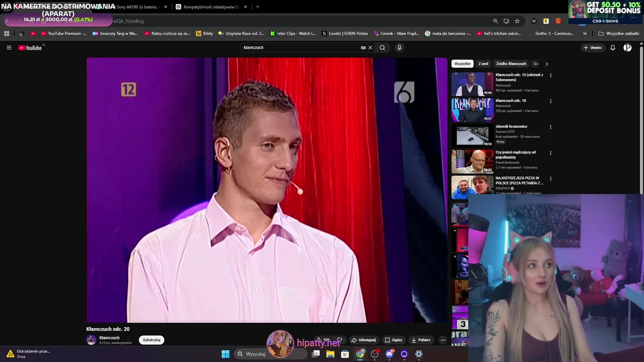Viewport: 644px width, 362px height.
Task: Select the Wszystkie filter chip
Action: click(x=462, y=64)
